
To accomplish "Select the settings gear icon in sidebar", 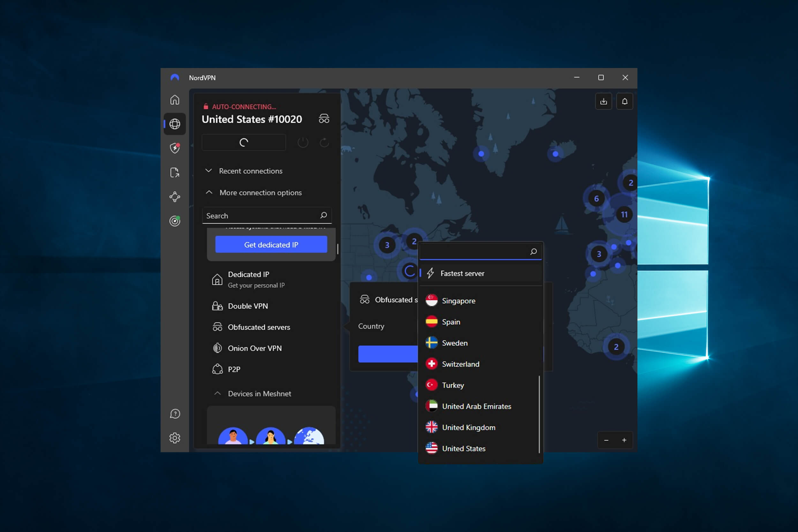I will point(175,438).
